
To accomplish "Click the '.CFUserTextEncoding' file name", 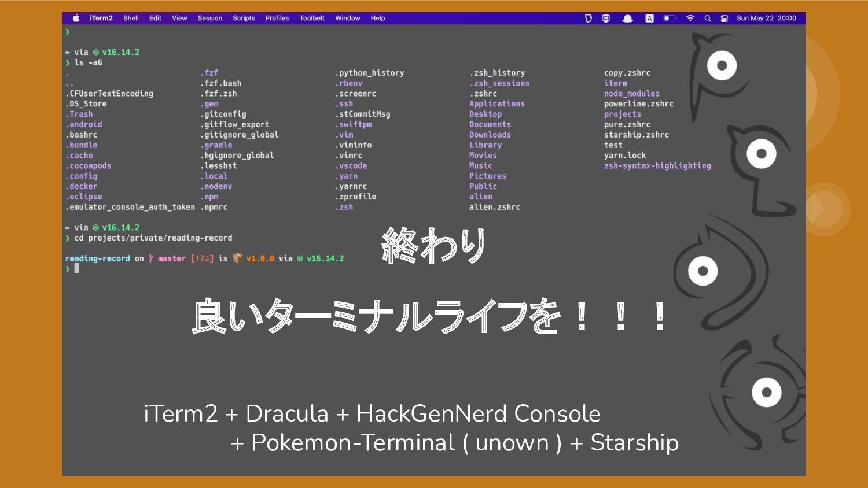I will point(109,94).
